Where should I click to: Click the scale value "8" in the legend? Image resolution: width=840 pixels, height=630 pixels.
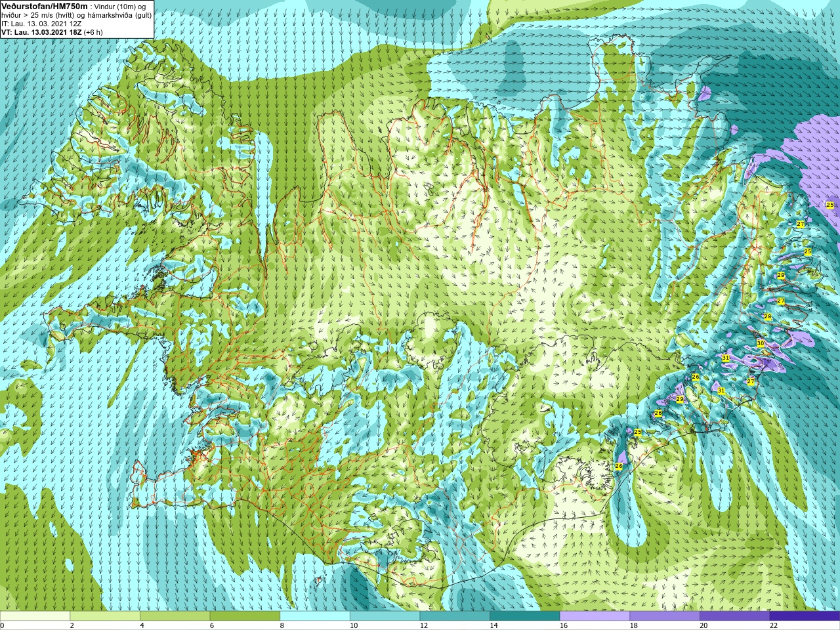click(282, 625)
